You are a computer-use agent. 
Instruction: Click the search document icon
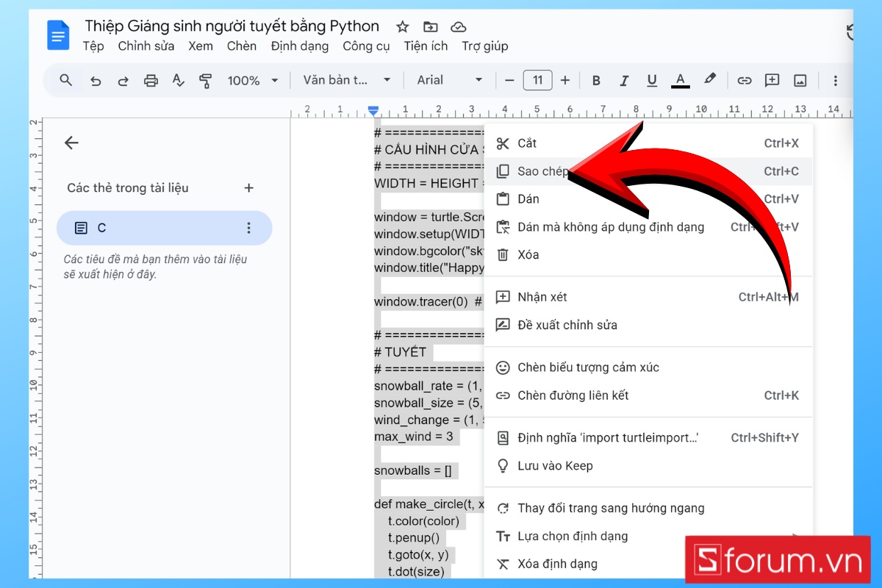tap(65, 80)
